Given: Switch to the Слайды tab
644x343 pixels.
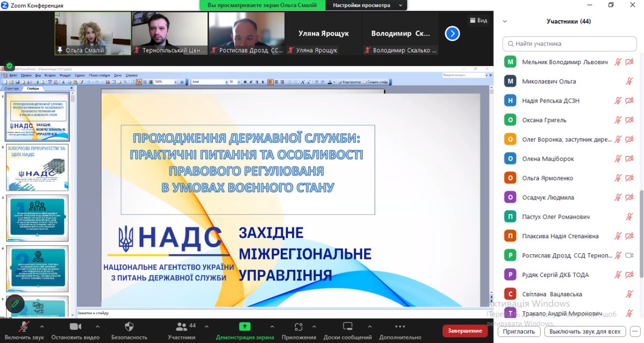Looking at the screenshot, I should tap(33, 88).
